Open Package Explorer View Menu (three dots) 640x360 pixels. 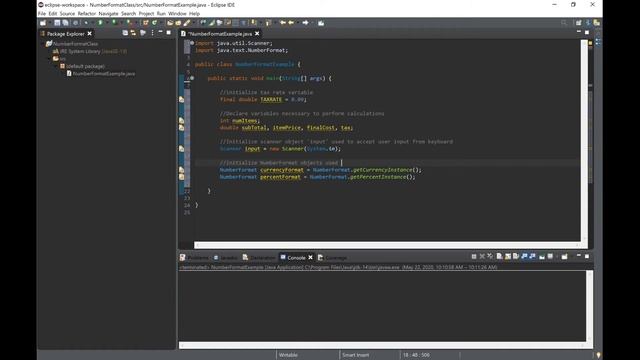pyautogui.click(x=153, y=33)
